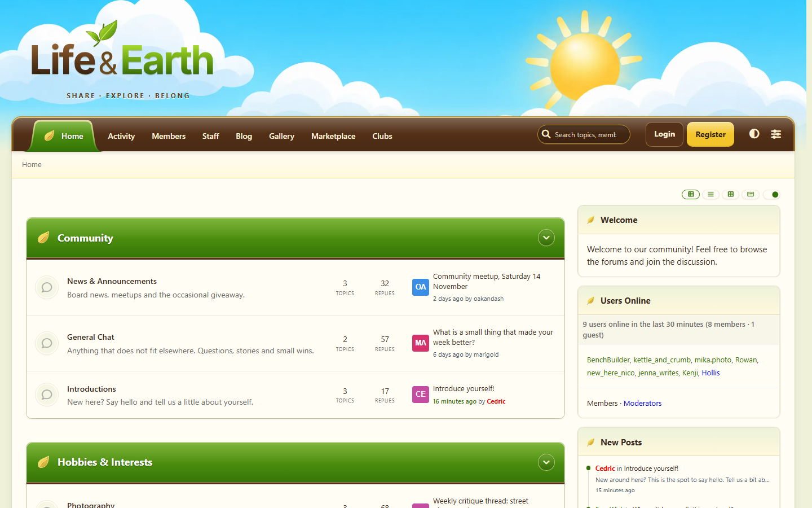Screen dimensions: 812x508
Task: Click the General Chat forum bubble icon
Action: [x=47, y=343]
